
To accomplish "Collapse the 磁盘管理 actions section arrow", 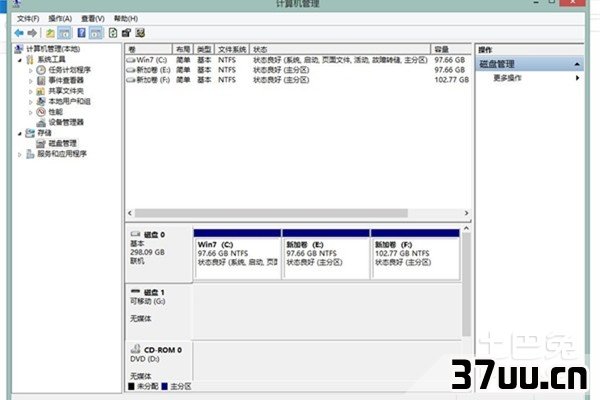I will (x=577, y=64).
